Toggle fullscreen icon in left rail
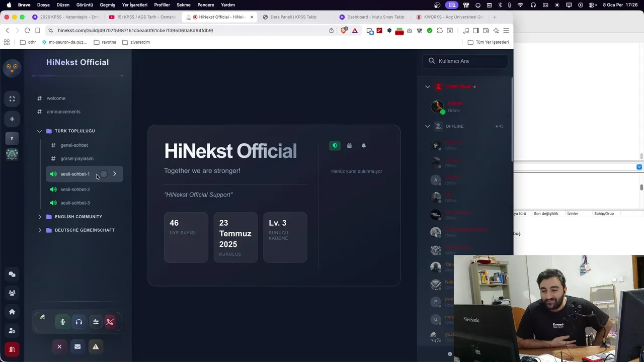This screenshot has width=644, height=362. (12, 99)
